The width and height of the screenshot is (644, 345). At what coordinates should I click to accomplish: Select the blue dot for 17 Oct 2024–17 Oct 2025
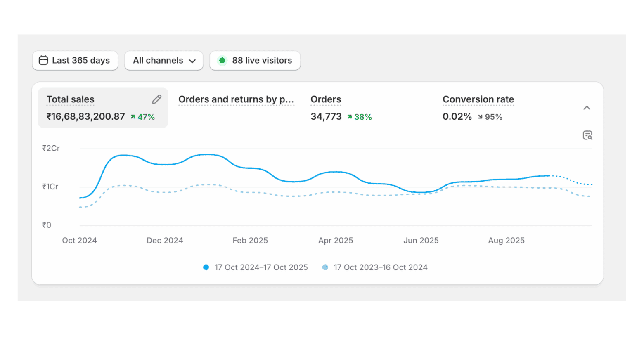tap(206, 267)
